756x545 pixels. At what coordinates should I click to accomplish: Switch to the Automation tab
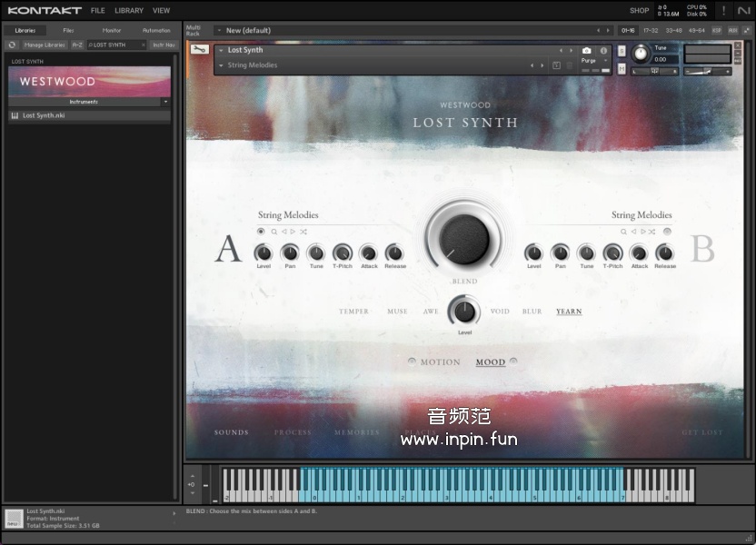point(156,30)
